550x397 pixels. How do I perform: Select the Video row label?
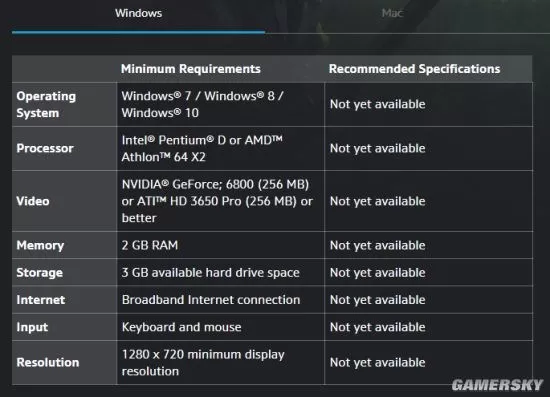click(33, 201)
